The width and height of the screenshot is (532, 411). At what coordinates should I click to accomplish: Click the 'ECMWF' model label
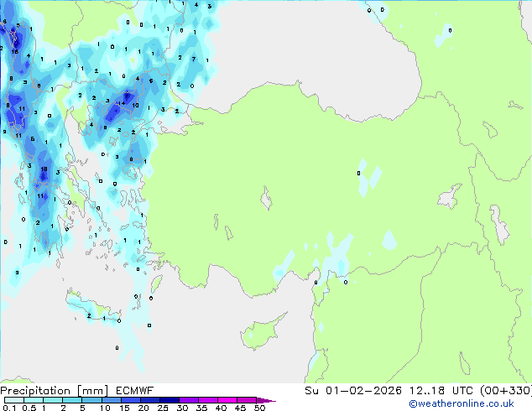click(135, 391)
